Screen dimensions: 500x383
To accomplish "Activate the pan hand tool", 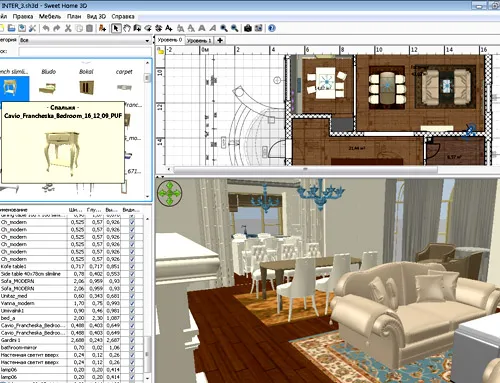I will pos(127,28).
